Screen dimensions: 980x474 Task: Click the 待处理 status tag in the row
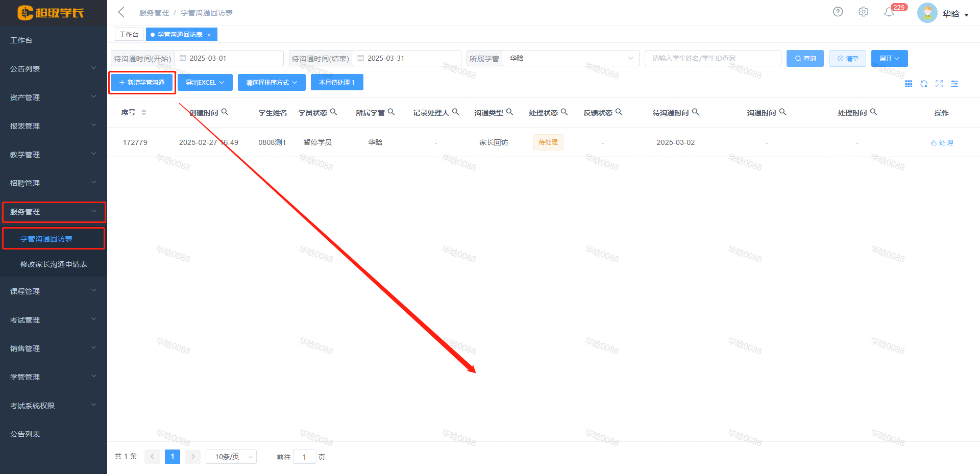[548, 142]
